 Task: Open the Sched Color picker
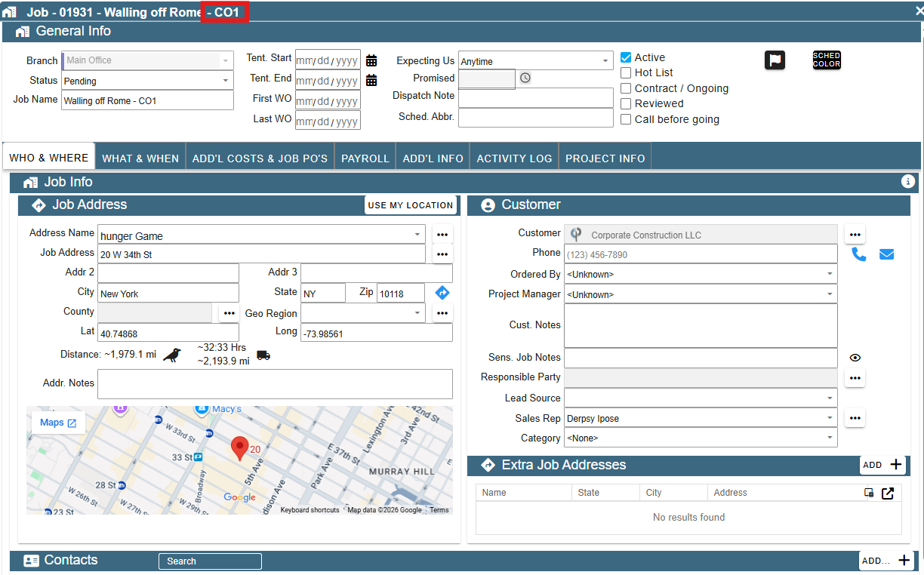tap(827, 60)
